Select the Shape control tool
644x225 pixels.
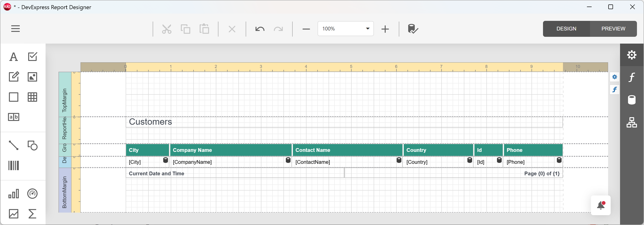pyautogui.click(x=32, y=145)
